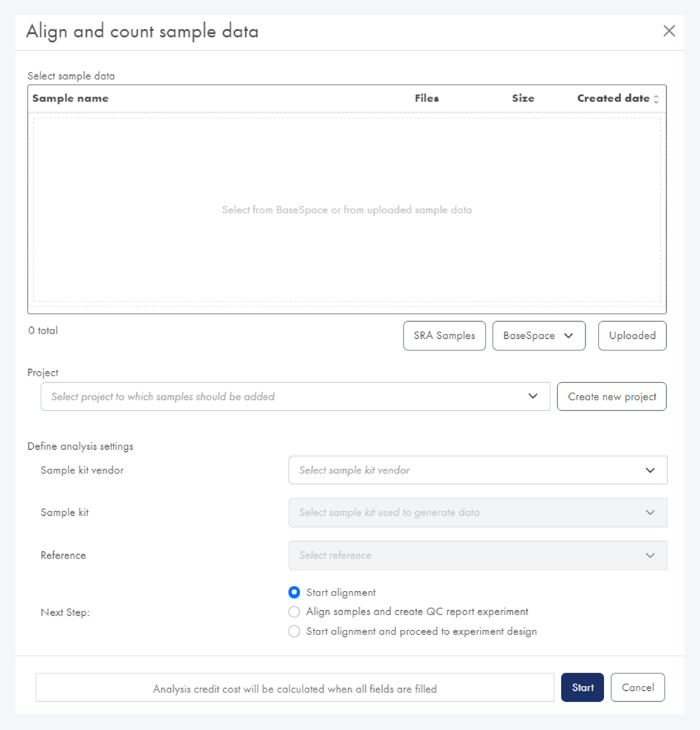
Task: Click the Reference dropdown chevron
Action: 650,556
